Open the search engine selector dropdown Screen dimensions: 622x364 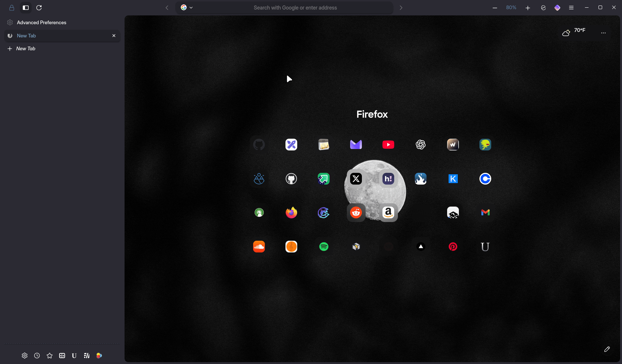tap(187, 8)
